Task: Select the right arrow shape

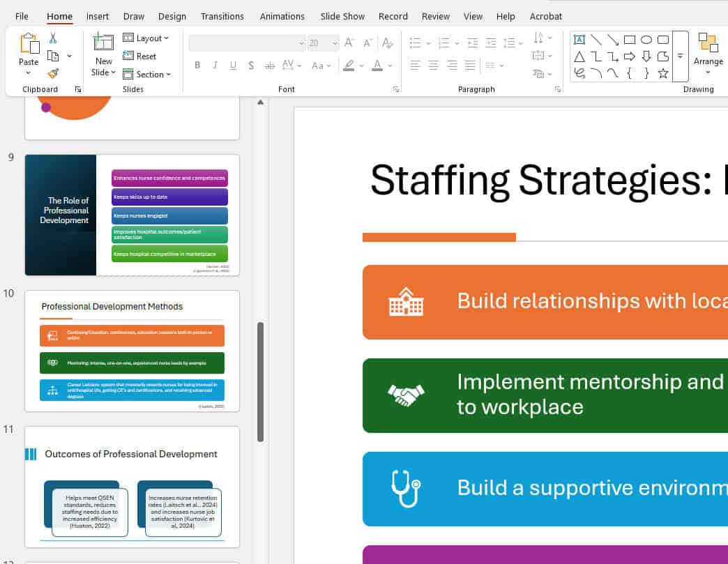Action: coord(630,56)
